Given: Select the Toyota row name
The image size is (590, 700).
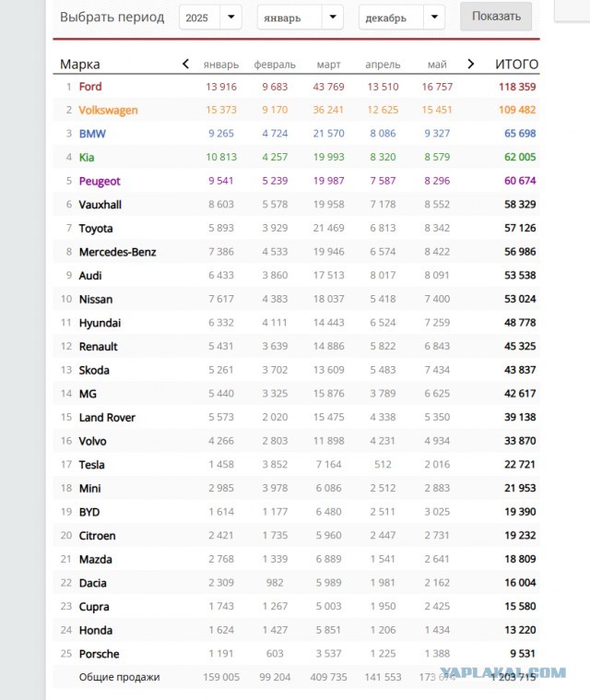Looking at the screenshot, I should [x=96, y=229].
